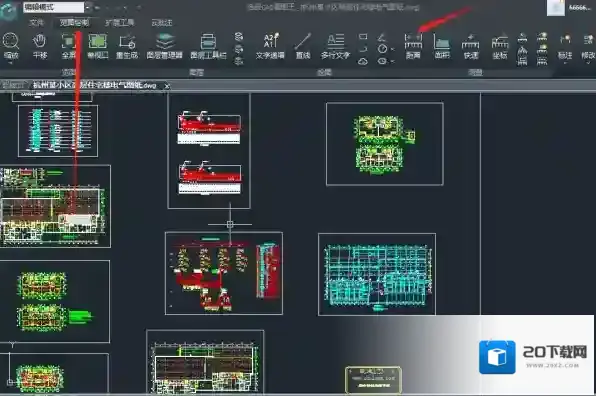Switch to the 云批注 ribbon tab
Screen dimensions: 596x396
162,23
